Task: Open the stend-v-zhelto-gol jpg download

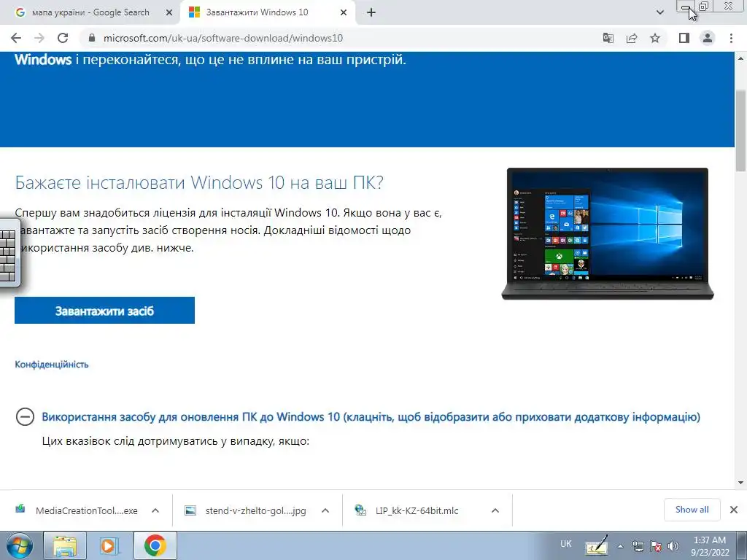Action: coord(248,510)
